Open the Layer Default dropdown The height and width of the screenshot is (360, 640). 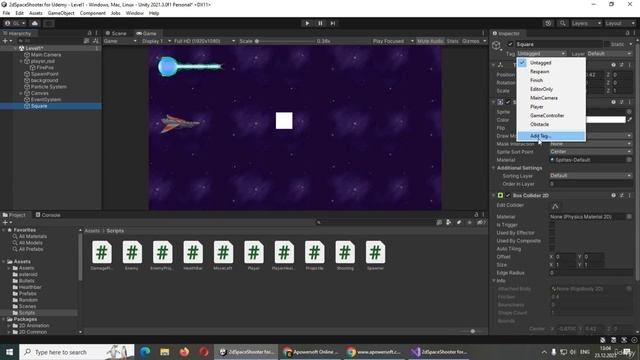pos(609,53)
